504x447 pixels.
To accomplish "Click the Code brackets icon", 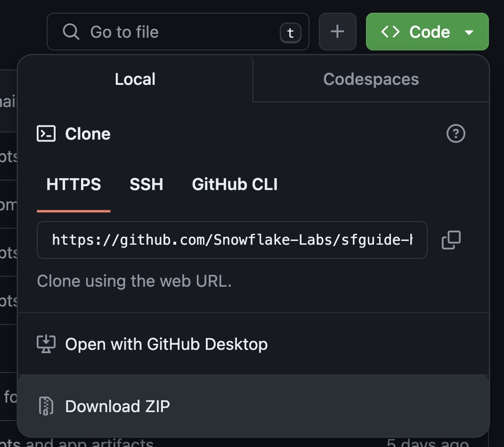I will (390, 32).
